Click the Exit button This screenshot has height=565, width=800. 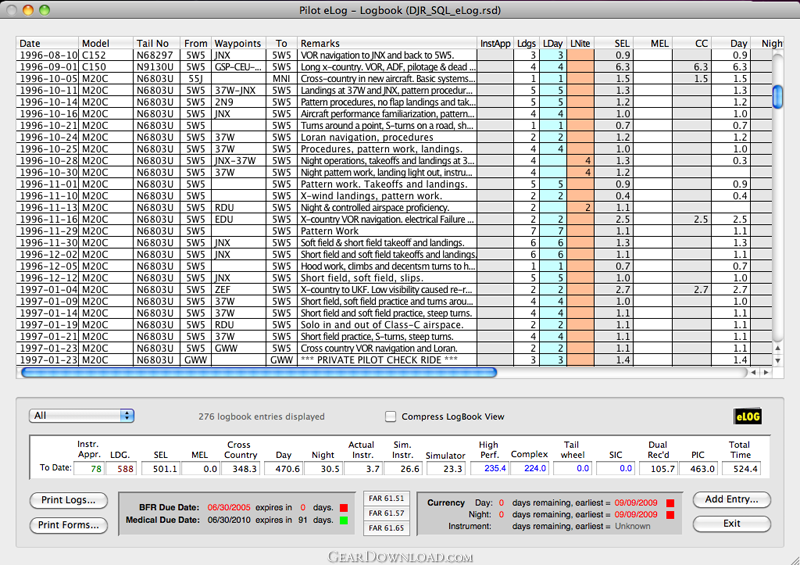coord(732,524)
